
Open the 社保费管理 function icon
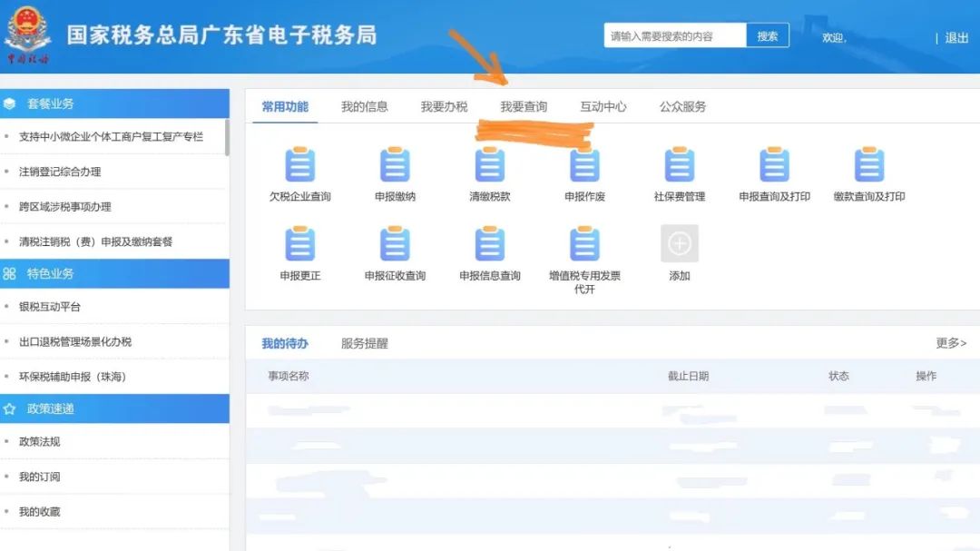pyautogui.click(x=680, y=164)
